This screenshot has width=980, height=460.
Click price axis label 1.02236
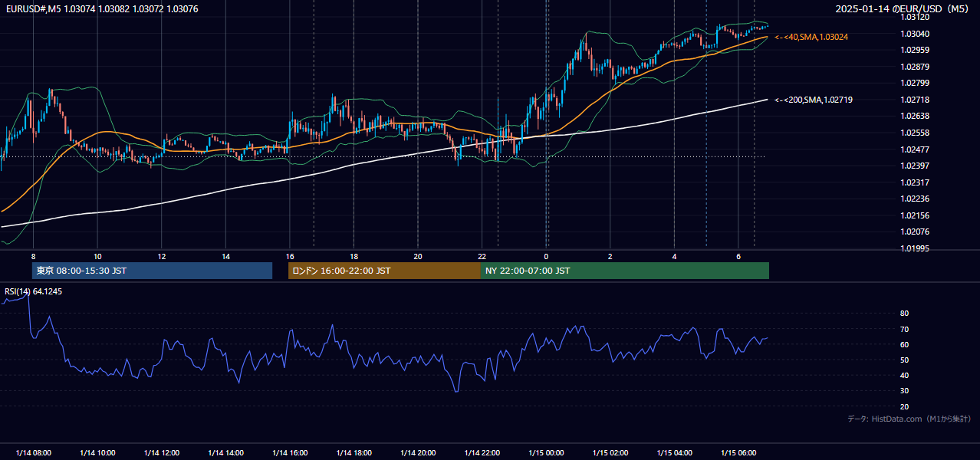pos(915,199)
